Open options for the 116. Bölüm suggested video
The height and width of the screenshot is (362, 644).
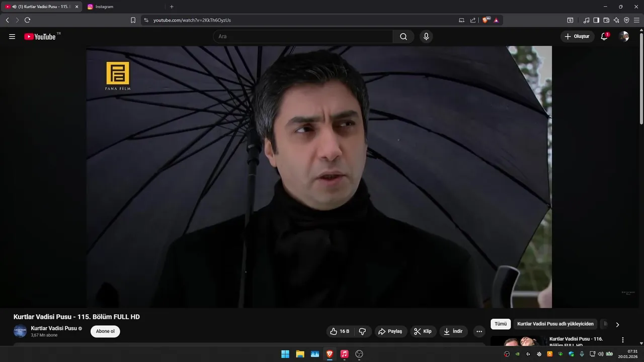(x=623, y=340)
